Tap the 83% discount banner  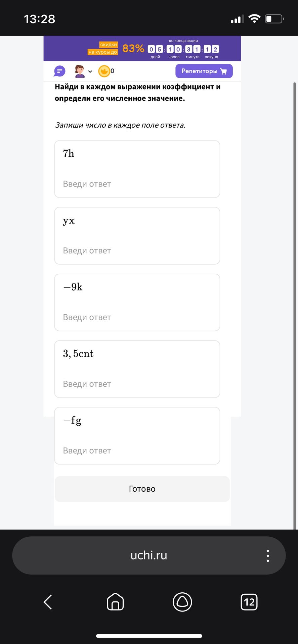click(133, 49)
